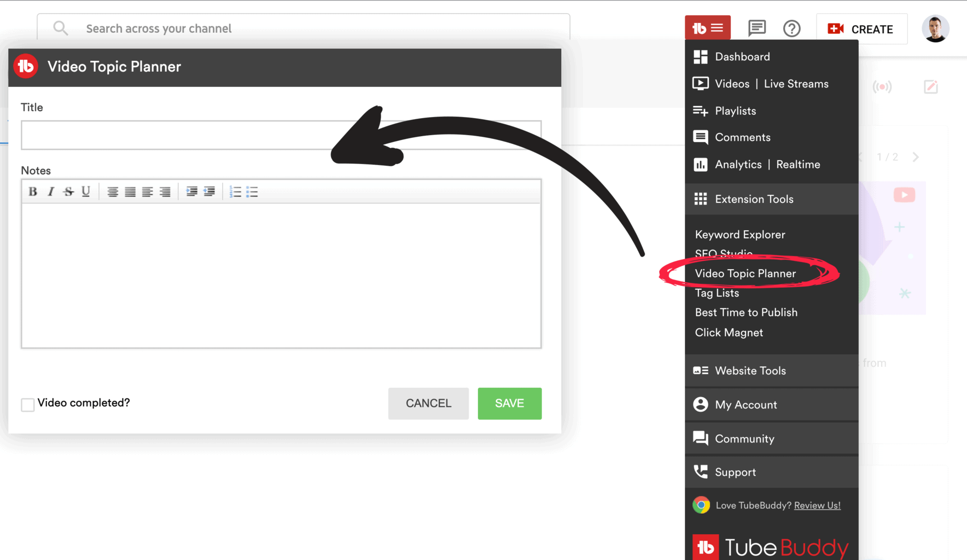Click the CREATE video button
Screen dimensions: 967x560
pos(861,29)
